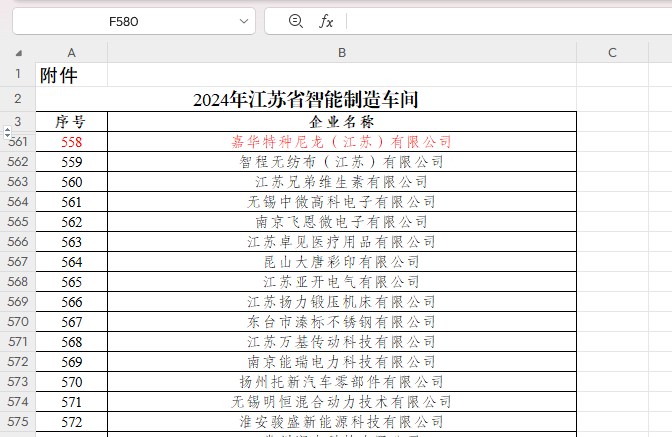Click the select-all corner triangle
The image size is (672, 437).
(19, 52)
